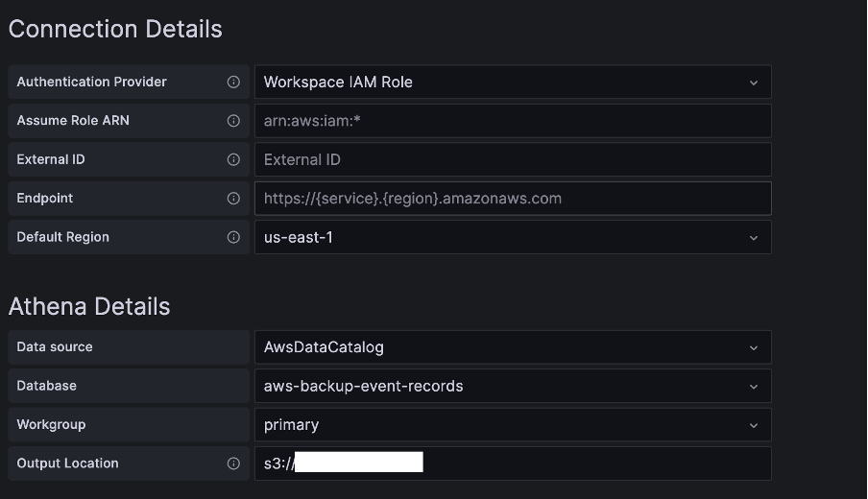Click info icon next to Assume Role ARN
868x499 pixels.
(x=233, y=121)
